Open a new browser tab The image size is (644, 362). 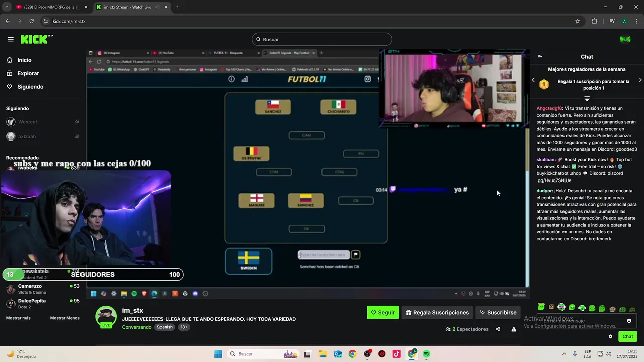tap(178, 7)
